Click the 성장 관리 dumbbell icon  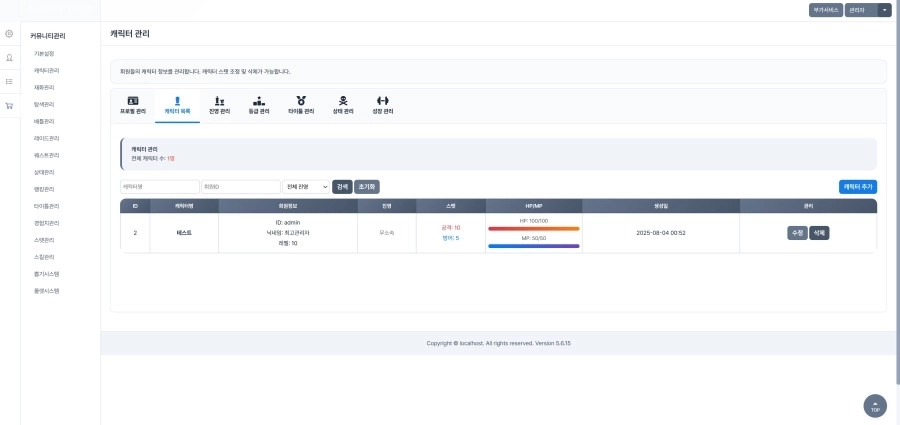point(382,100)
